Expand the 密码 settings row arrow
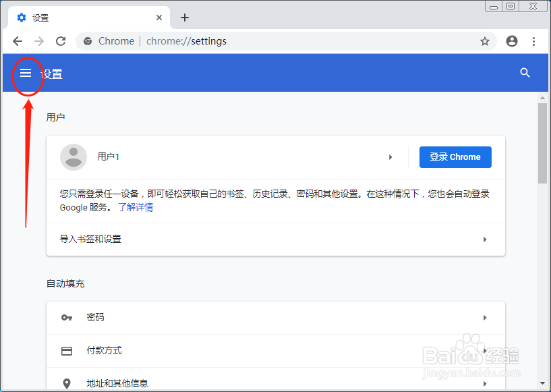The image size is (551, 392). click(x=485, y=317)
